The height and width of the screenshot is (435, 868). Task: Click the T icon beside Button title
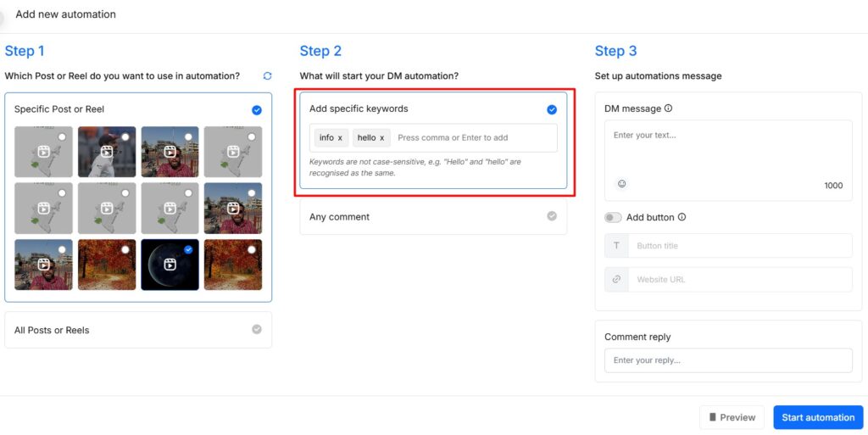tap(616, 246)
